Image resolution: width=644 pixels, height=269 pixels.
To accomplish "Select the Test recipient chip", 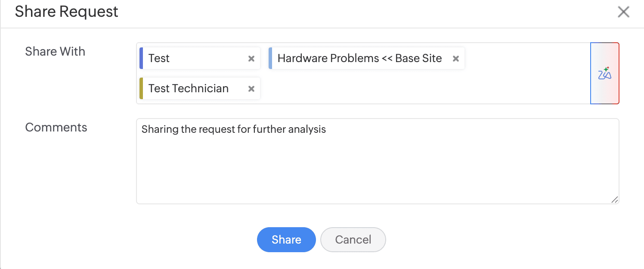I will 189,59.
